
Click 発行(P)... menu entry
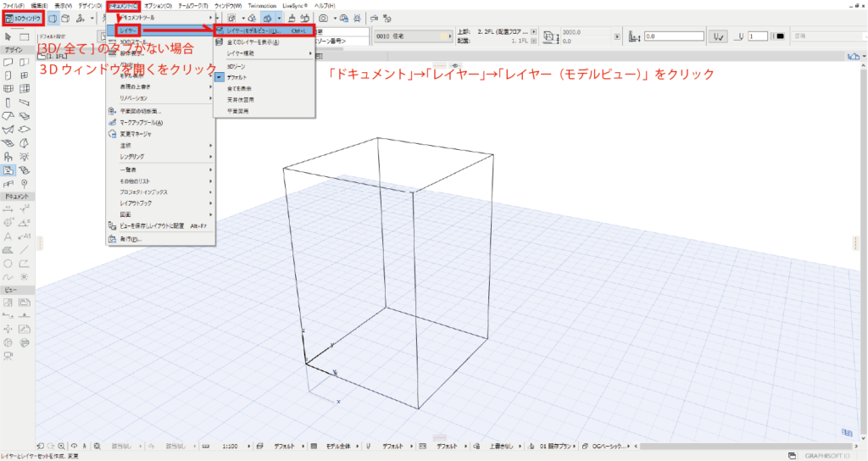pos(160,239)
